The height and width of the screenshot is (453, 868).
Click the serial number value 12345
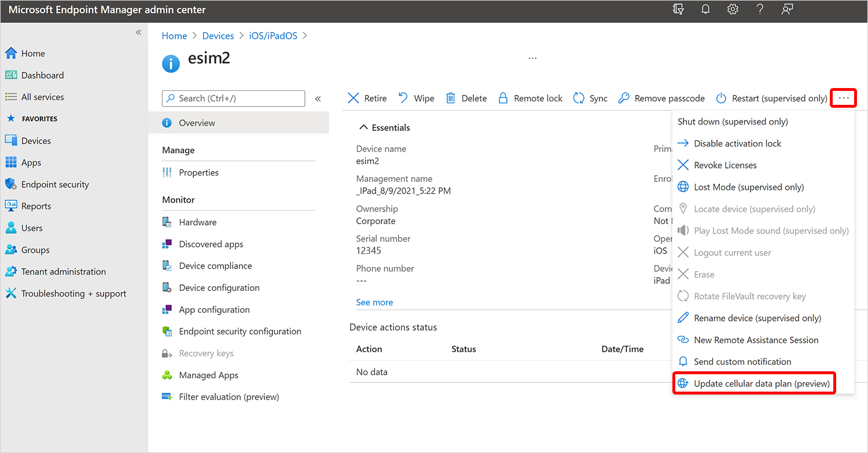point(369,251)
